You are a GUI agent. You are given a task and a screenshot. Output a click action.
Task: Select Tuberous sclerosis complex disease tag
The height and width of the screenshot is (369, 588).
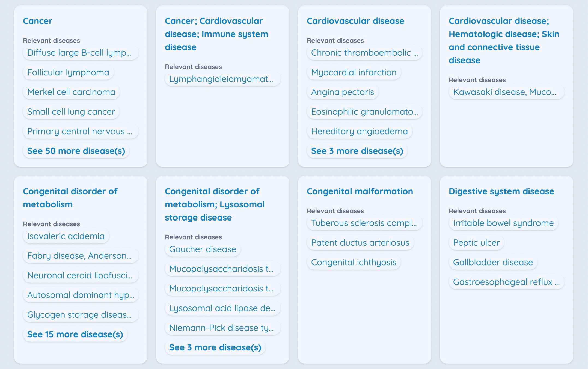pos(363,223)
